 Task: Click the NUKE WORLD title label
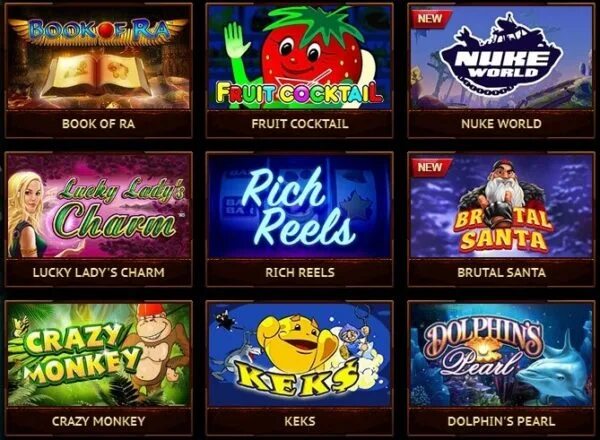pyautogui.click(x=501, y=124)
